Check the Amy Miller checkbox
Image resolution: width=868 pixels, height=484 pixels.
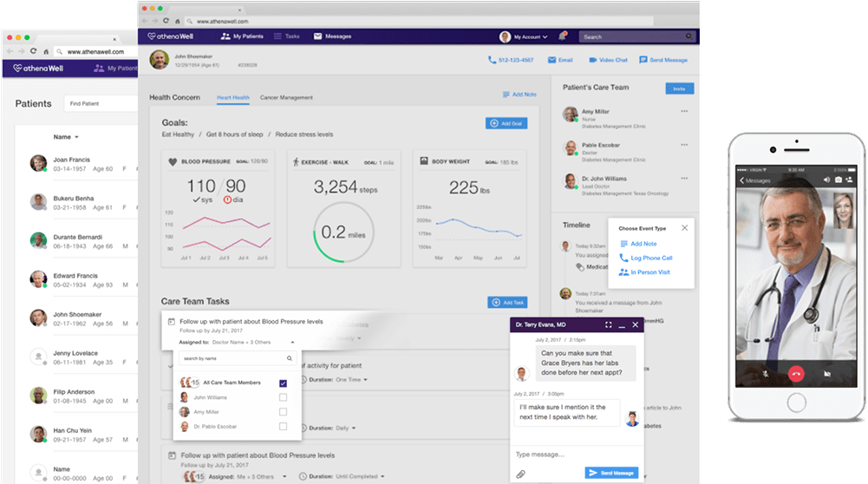click(x=283, y=411)
